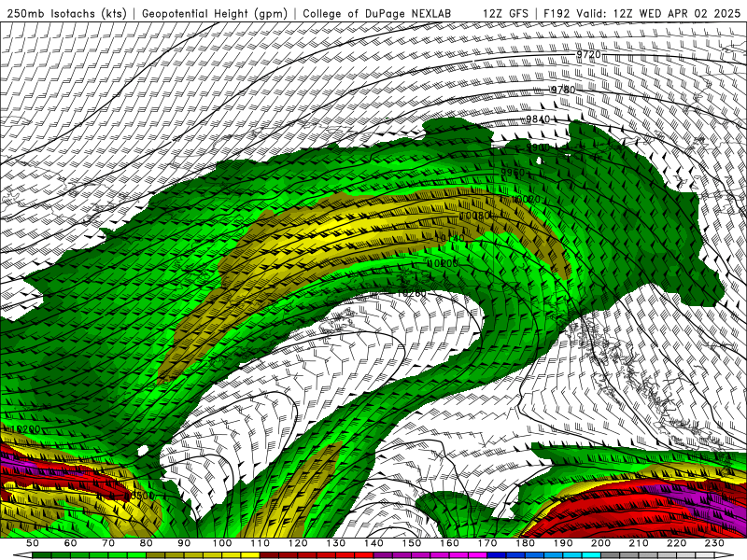Select the 9900 height contour label
This screenshot has width=747, height=560.
coord(538,147)
